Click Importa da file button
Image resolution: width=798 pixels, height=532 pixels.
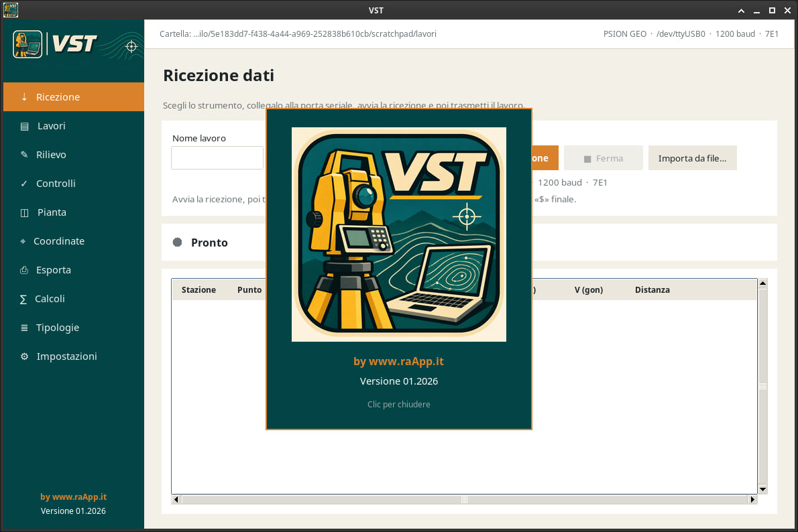coord(692,158)
